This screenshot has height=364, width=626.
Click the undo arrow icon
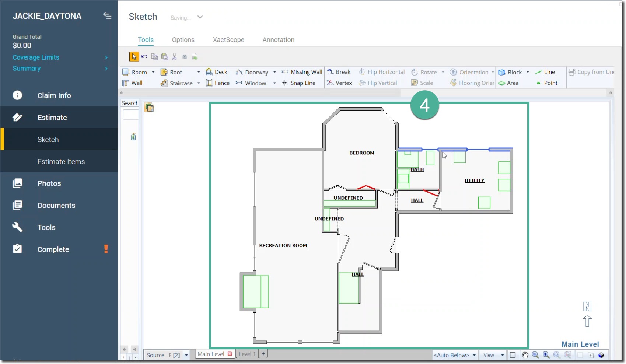pos(144,57)
